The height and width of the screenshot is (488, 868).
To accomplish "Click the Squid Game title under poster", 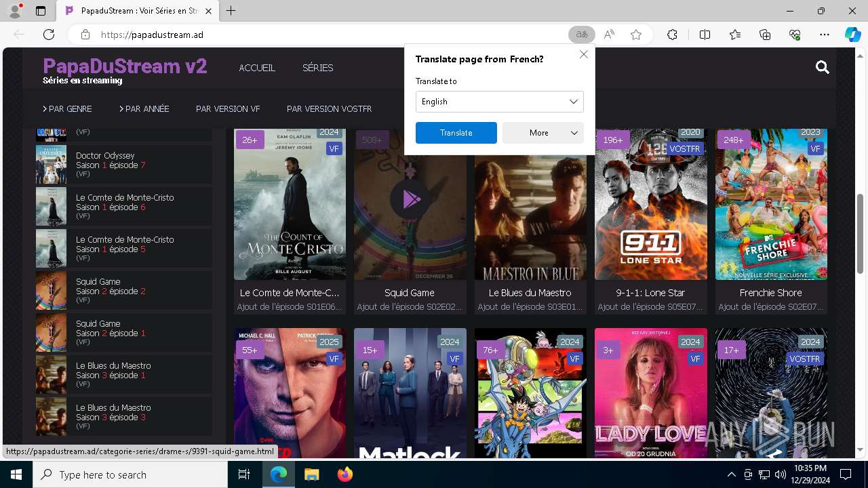I will coord(410,293).
